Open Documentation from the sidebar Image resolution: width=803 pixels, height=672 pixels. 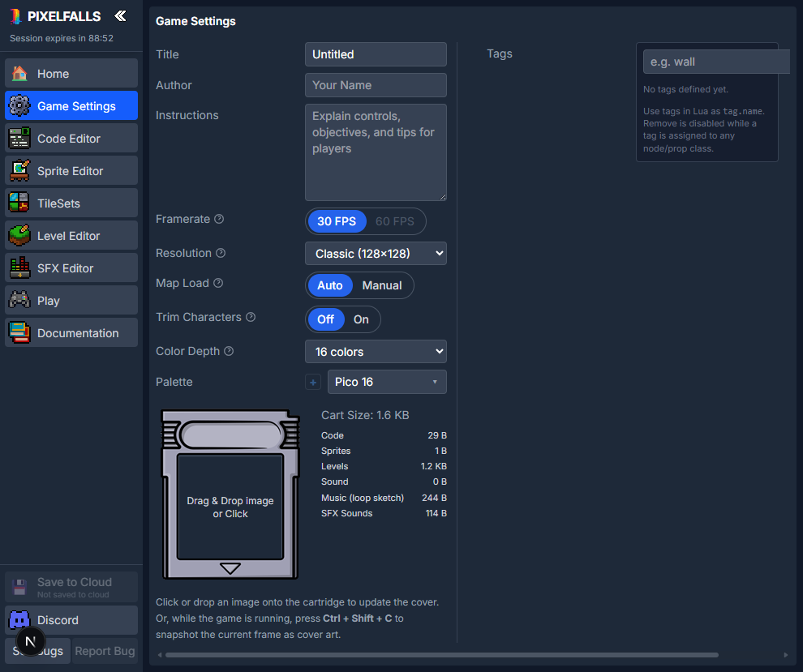point(71,332)
